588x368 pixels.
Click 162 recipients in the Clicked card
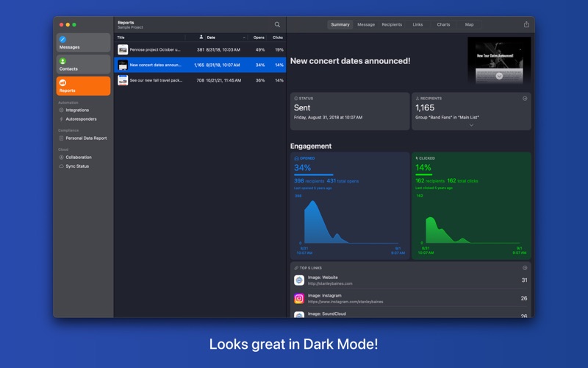point(430,181)
